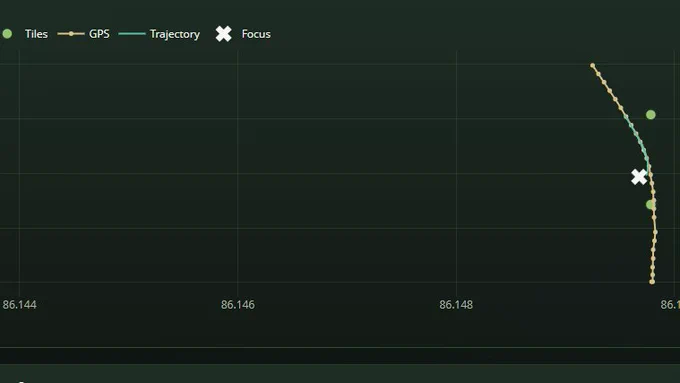Select the bottom-most GPS point of the track
Viewport: 680px width, 383px height.
652,282
